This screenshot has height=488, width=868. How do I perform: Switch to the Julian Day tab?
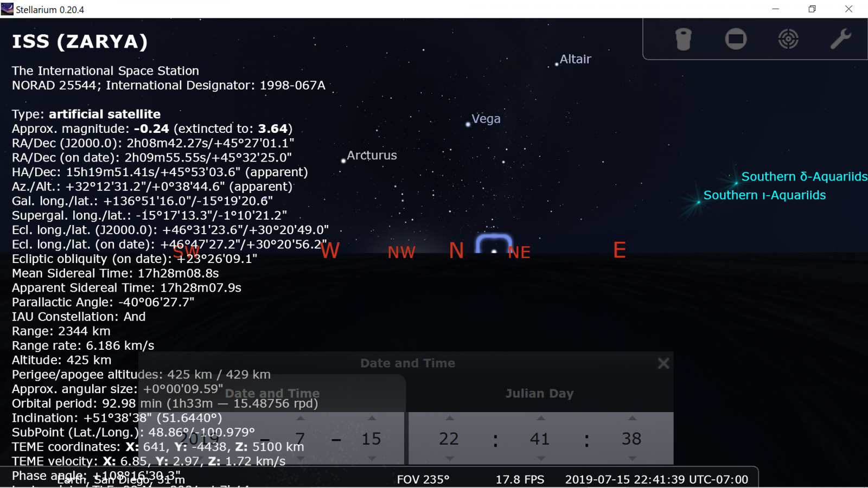point(539,394)
